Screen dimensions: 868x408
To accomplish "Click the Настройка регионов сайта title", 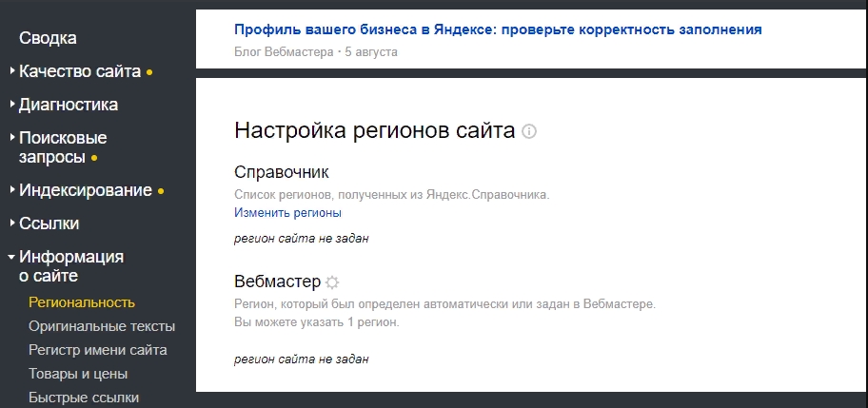I will tap(375, 131).
